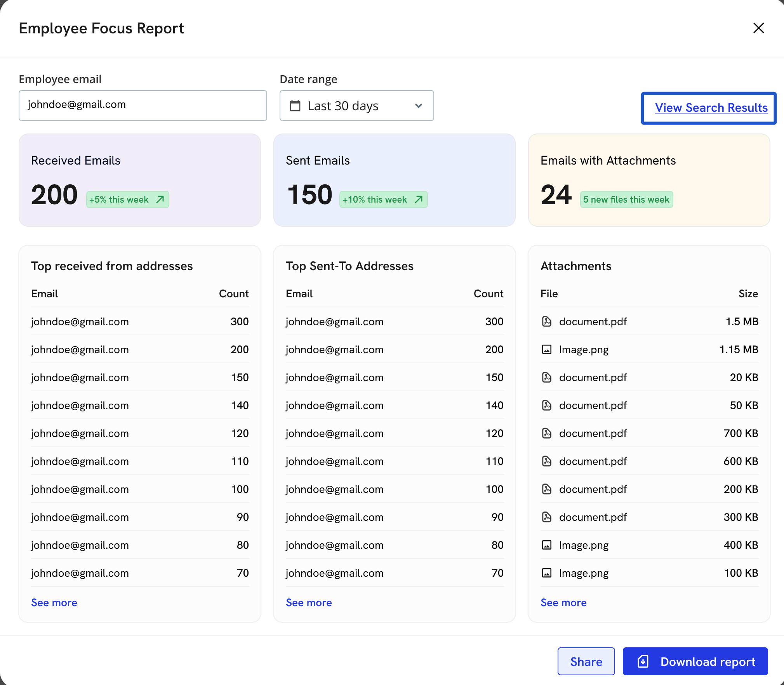The image size is (784, 685).
Task: Click the calendar icon in date range
Action: click(x=295, y=106)
